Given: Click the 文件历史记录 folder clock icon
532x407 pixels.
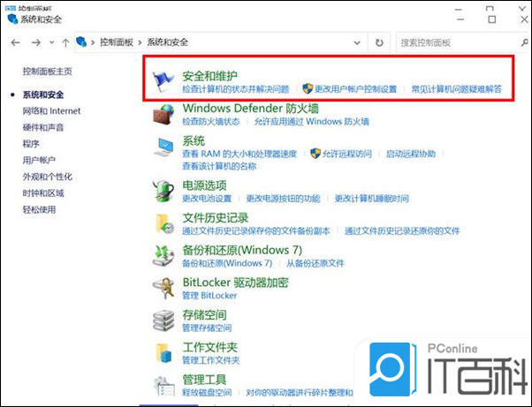Looking at the screenshot, I should [x=164, y=223].
